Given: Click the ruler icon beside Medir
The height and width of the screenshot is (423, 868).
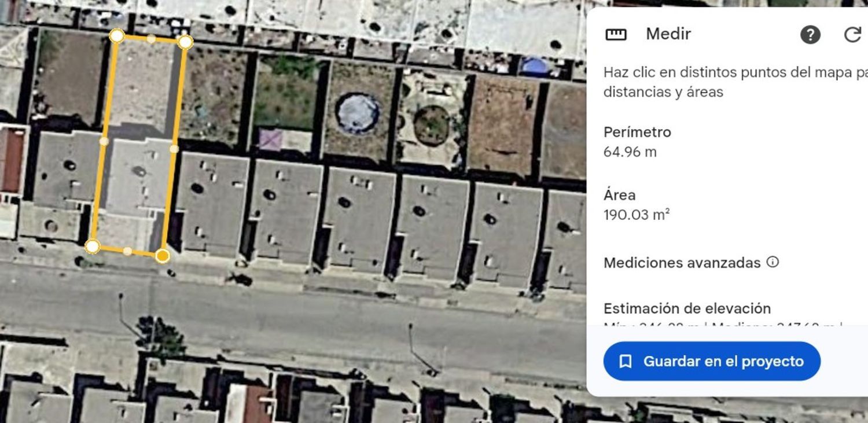Looking at the screenshot, I should pos(616,35).
